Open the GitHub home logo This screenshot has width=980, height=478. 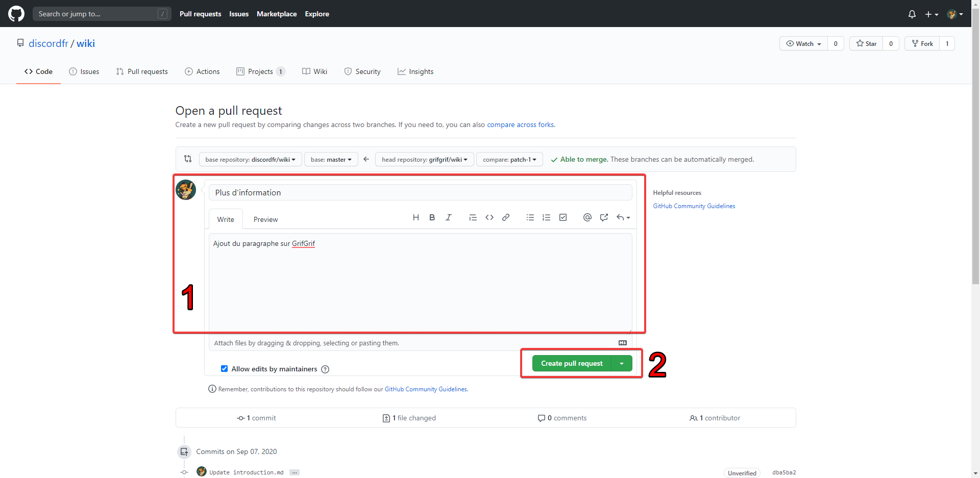[x=16, y=14]
